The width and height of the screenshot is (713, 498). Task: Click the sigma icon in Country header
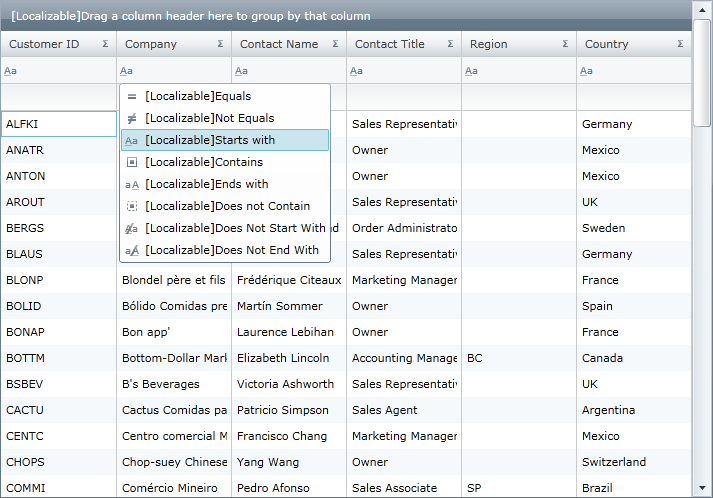pyautogui.click(x=680, y=44)
